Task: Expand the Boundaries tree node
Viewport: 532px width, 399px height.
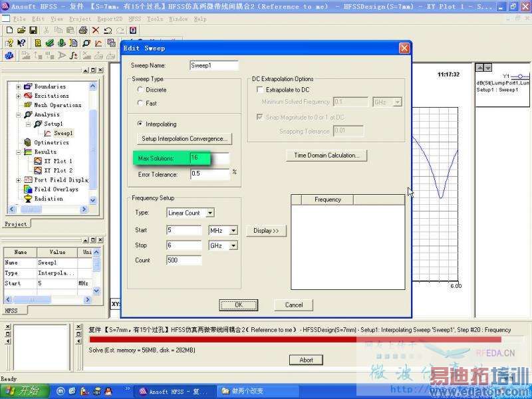Action: pos(19,87)
